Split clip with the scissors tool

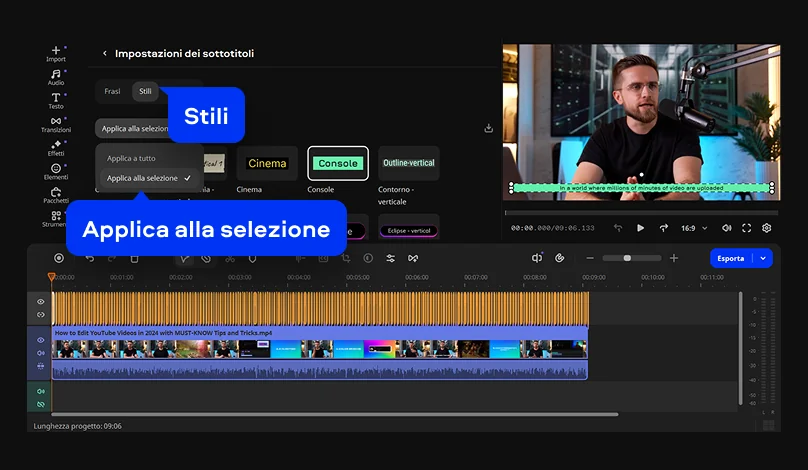coord(230,258)
